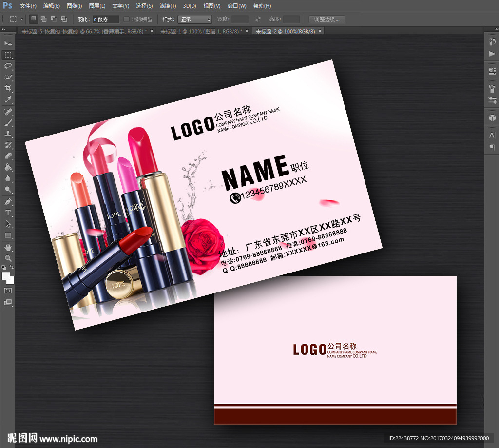Pick the background color swatch
The width and height of the screenshot is (499, 448).
point(11,281)
